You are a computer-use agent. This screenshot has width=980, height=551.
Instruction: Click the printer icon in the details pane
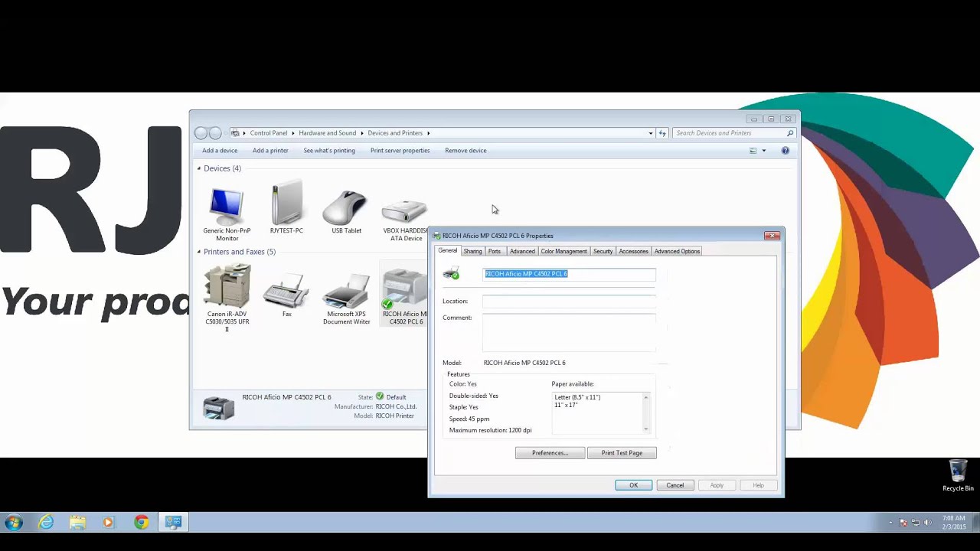click(218, 407)
